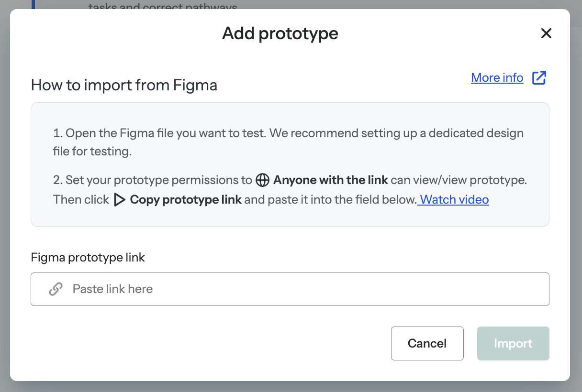Open the More info link
The image size is (582, 392).
pos(497,77)
